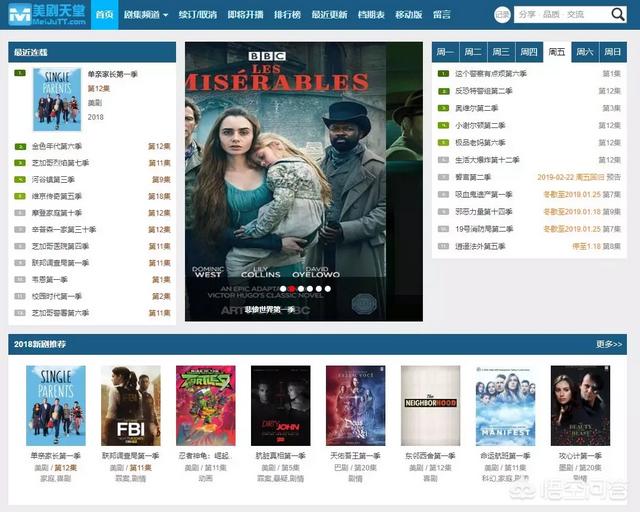Viewport: 640px width, 512px height.
Task: Open the 最近更新 page
Action: (x=329, y=15)
